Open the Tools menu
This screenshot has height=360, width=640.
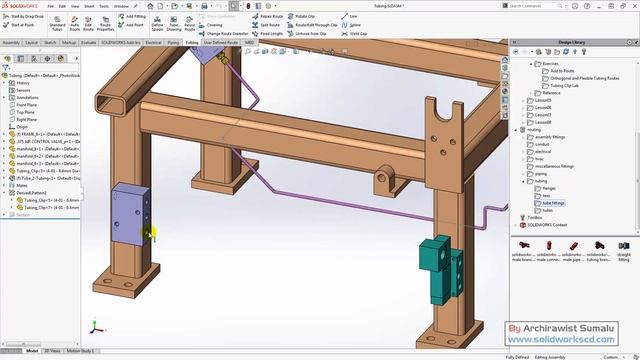(x=104, y=7)
